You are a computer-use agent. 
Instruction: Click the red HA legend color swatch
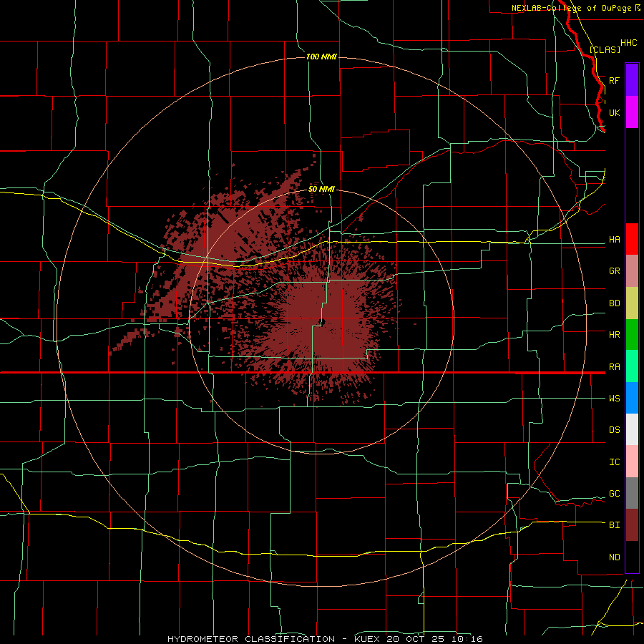(632, 239)
